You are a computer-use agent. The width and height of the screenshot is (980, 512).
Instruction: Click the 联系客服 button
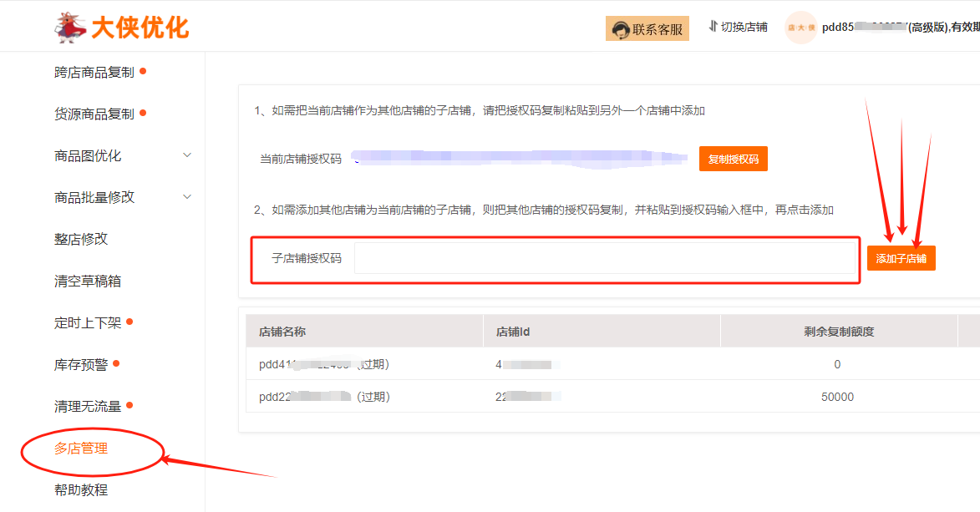tap(647, 28)
